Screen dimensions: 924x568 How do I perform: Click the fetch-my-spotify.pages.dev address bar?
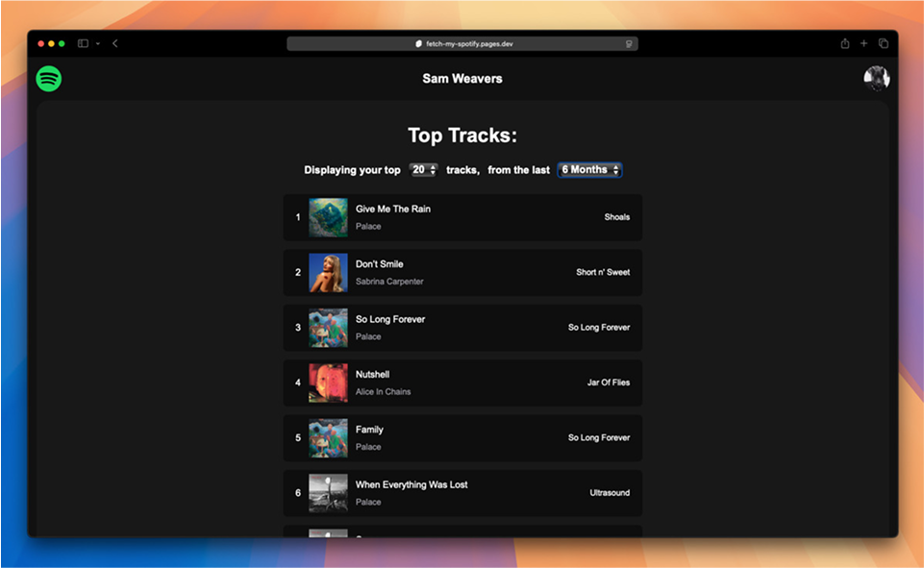click(462, 43)
